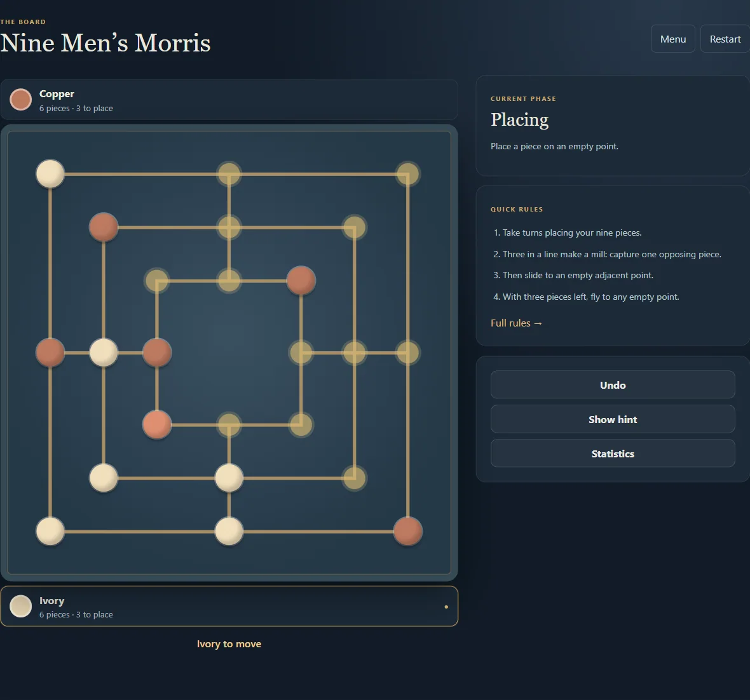Select ivory piece at middle square bottom-left corner
750x700 pixels.
104,478
